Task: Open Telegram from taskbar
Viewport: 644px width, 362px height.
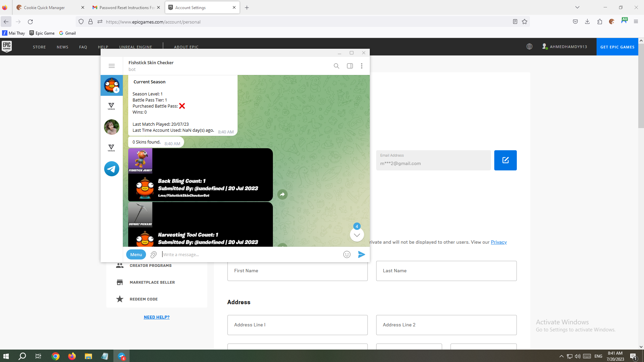Action: point(121,356)
